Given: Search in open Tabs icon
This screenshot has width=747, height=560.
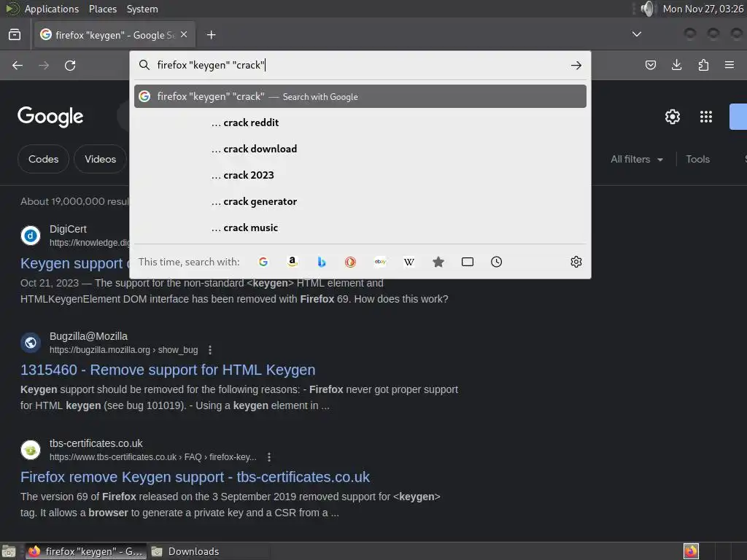Looking at the screenshot, I should pos(468,262).
